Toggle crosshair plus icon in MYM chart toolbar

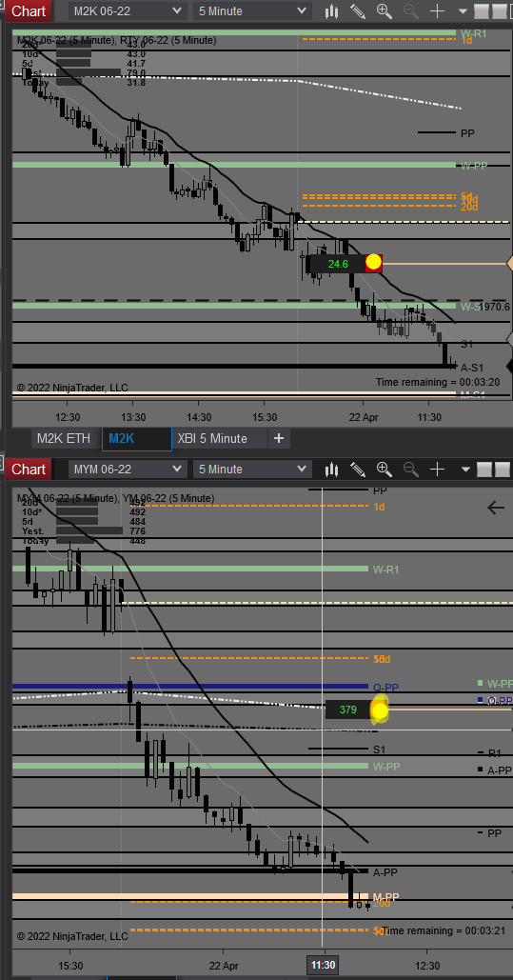point(438,469)
